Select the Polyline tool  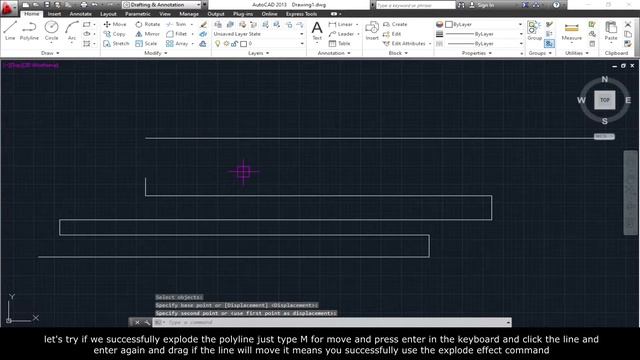point(29,31)
